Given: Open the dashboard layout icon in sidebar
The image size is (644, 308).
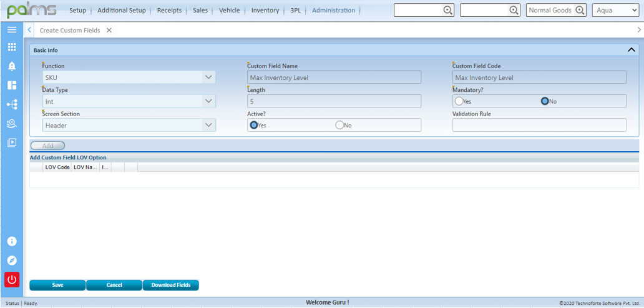Looking at the screenshot, I should click(x=12, y=85).
